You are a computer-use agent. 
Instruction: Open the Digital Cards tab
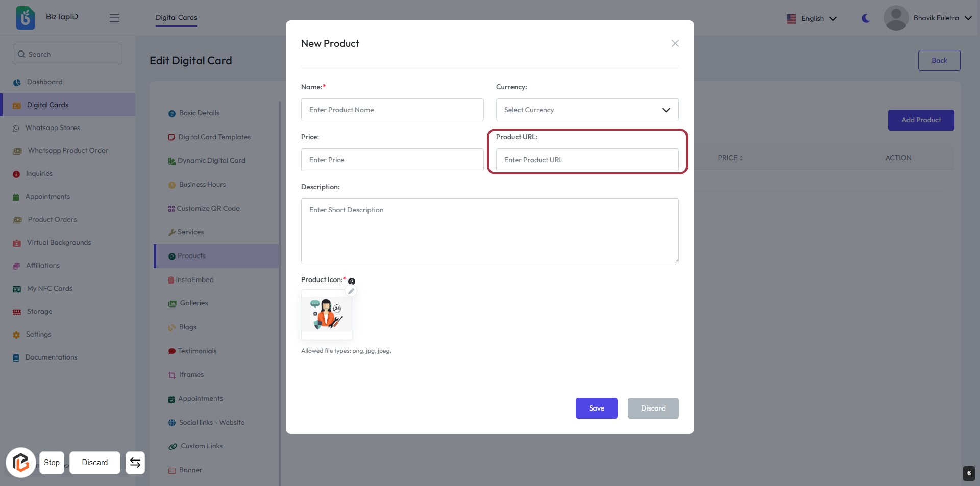[176, 18]
